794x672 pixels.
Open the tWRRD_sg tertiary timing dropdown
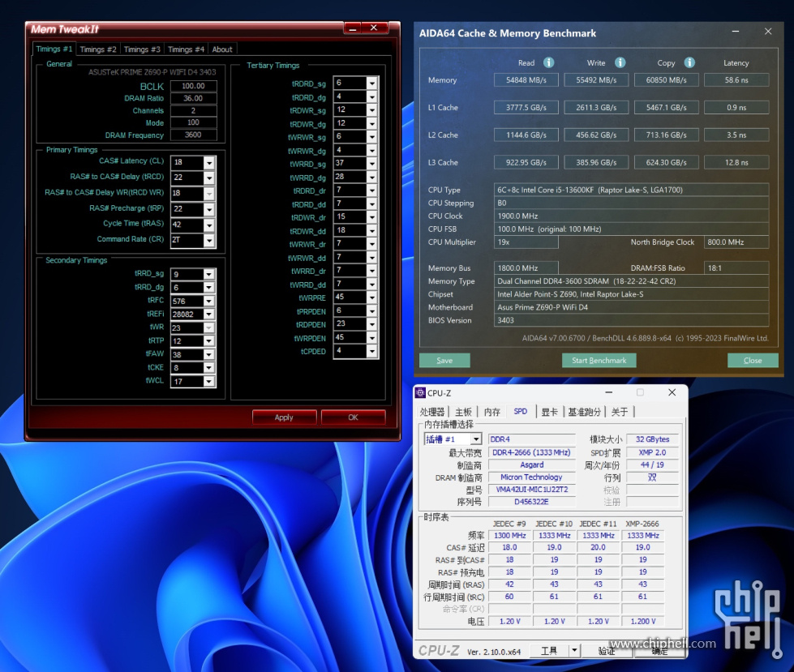[x=371, y=164]
